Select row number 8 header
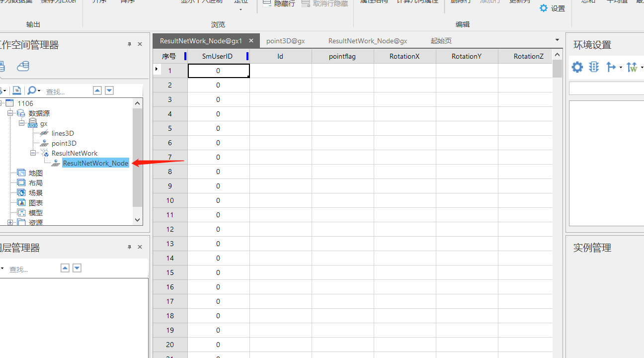 [170, 172]
